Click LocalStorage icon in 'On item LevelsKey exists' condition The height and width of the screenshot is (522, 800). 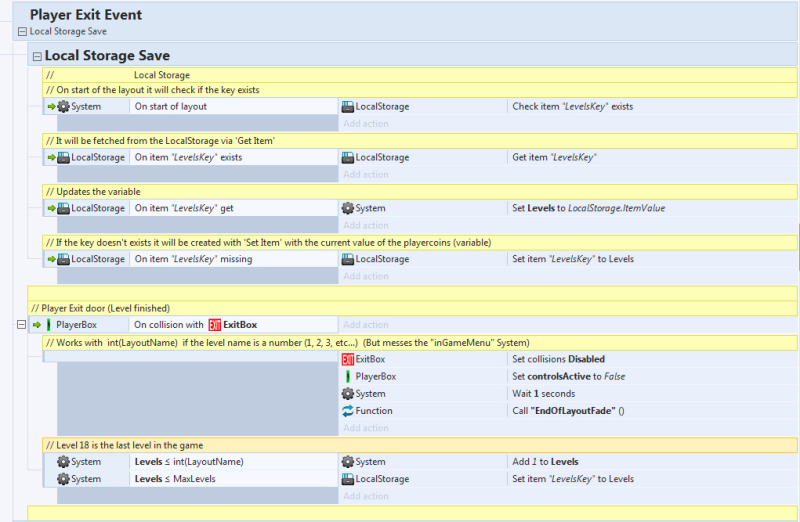pos(63,158)
